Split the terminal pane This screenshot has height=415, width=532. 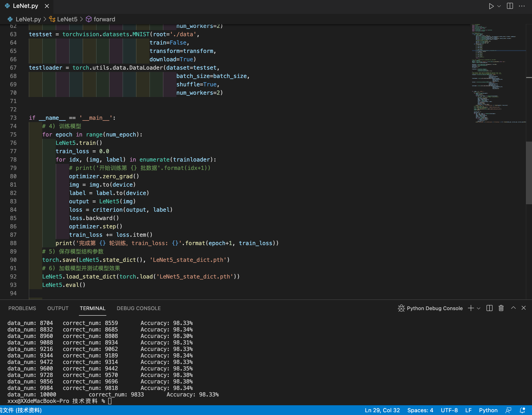tap(489, 308)
